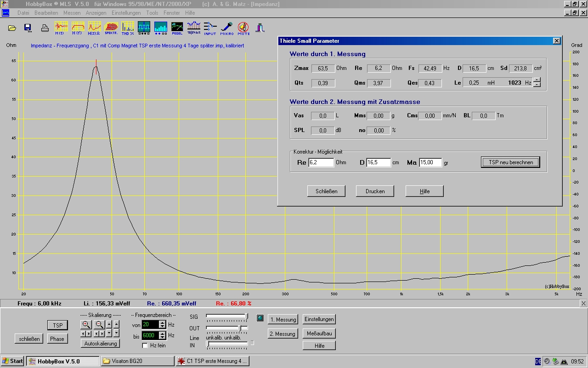This screenshot has height=368, width=588.
Task: Increase the 'von' start frequency spinner
Action: pos(162,322)
